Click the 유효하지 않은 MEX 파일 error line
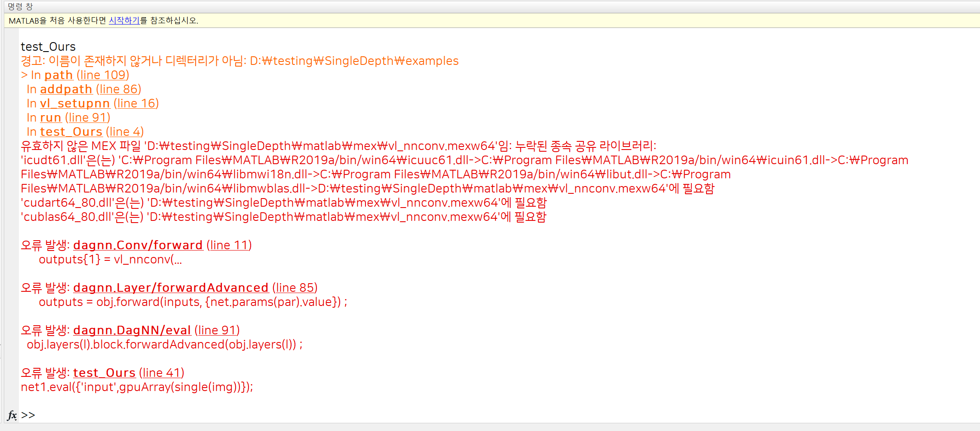 tap(338, 146)
